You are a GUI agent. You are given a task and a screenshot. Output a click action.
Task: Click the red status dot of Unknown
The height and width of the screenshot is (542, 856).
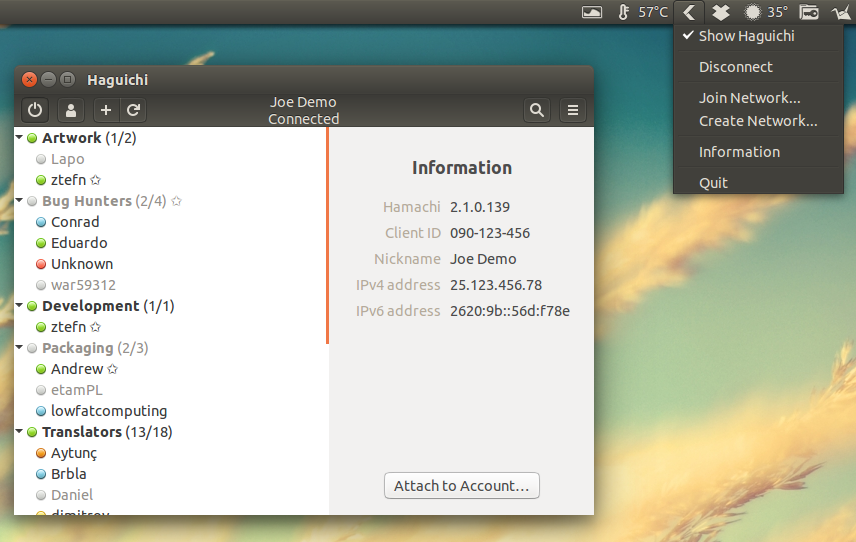point(41,264)
